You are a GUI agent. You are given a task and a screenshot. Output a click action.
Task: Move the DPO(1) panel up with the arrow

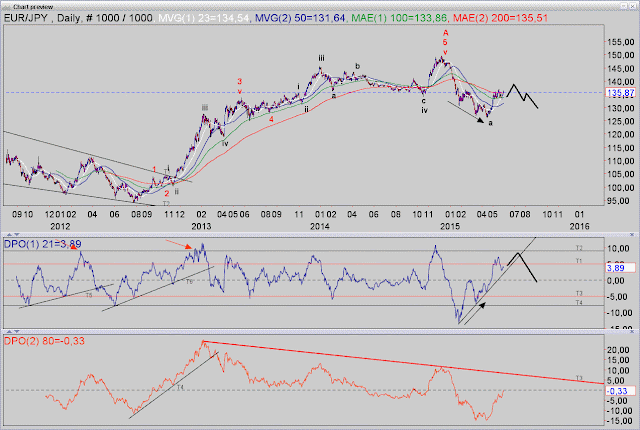9,235
